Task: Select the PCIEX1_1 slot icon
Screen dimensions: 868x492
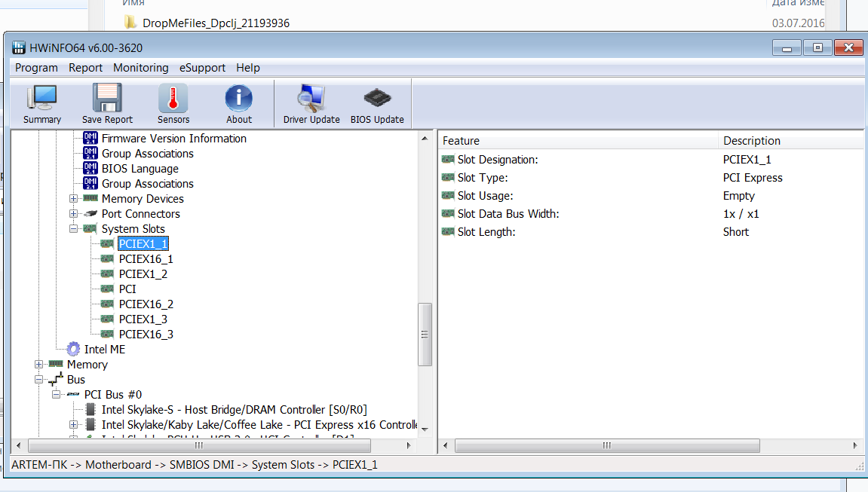Action: point(107,243)
